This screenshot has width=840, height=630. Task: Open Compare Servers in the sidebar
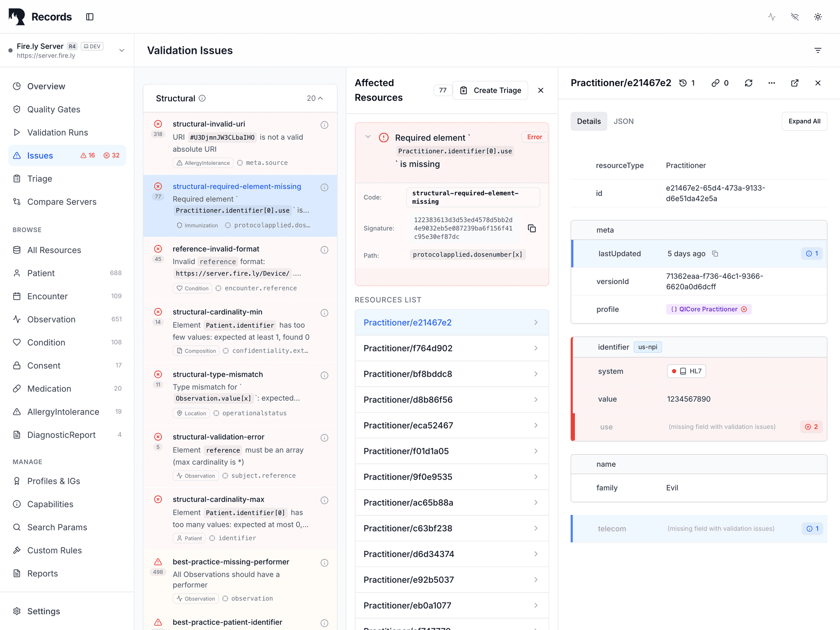click(62, 202)
